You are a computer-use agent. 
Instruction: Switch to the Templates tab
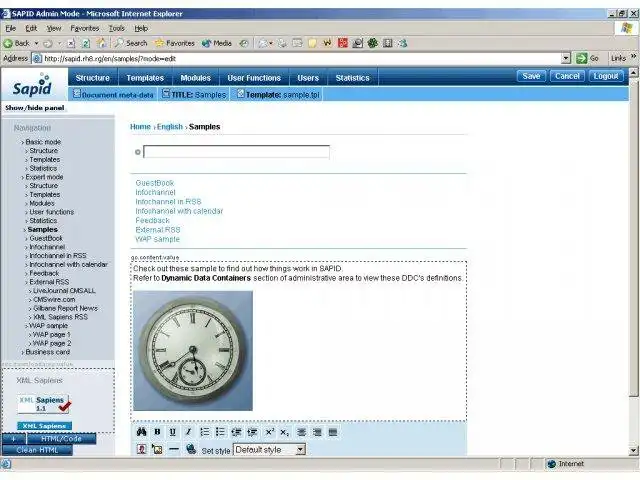click(x=145, y=78)
